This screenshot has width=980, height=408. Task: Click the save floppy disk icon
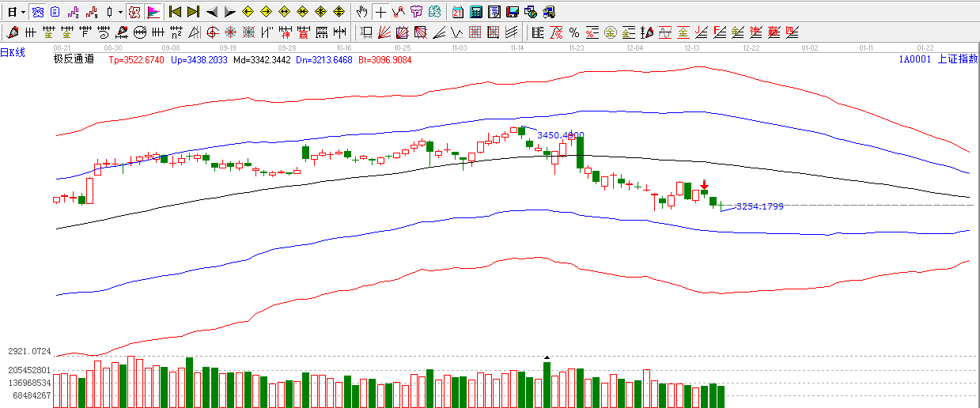click(512, 12)
